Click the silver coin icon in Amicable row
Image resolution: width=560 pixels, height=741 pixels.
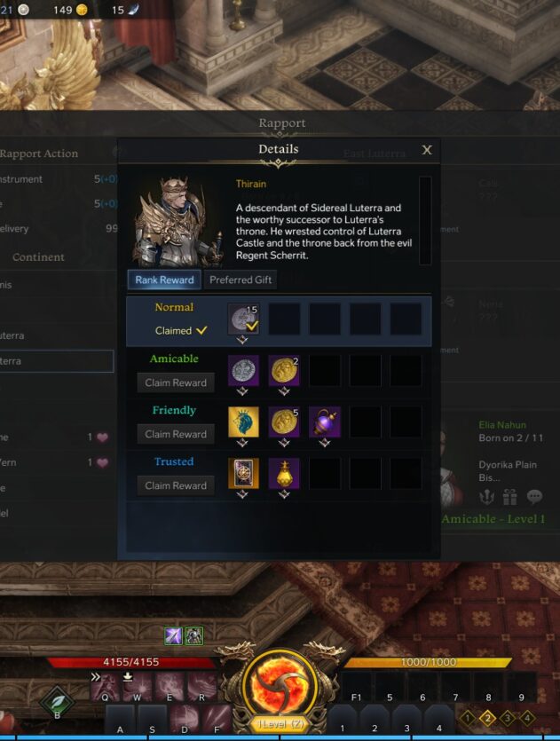tap(243, 371)
